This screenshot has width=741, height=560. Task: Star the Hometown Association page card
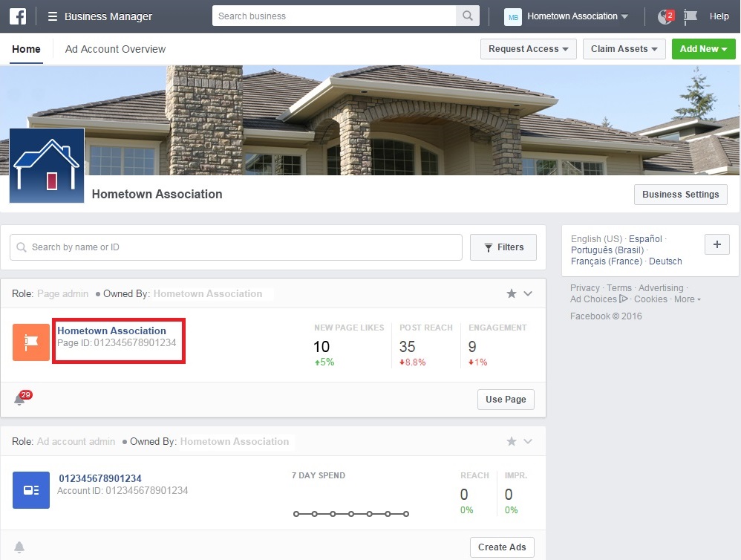coord(512,293)
